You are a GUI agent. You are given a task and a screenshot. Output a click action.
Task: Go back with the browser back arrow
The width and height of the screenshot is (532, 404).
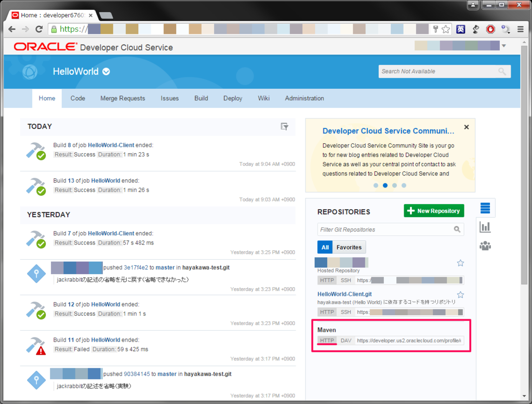[x=12, y=29]
